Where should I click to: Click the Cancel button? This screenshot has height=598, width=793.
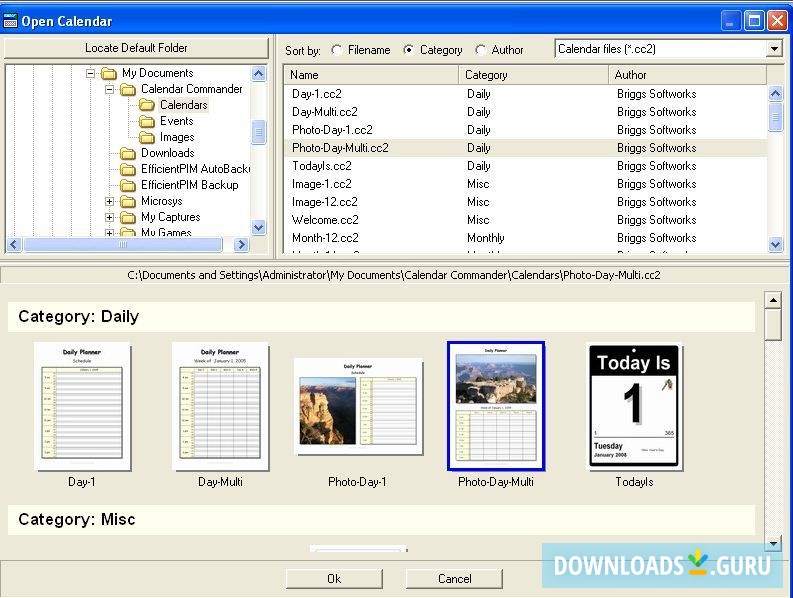(454, 579)
